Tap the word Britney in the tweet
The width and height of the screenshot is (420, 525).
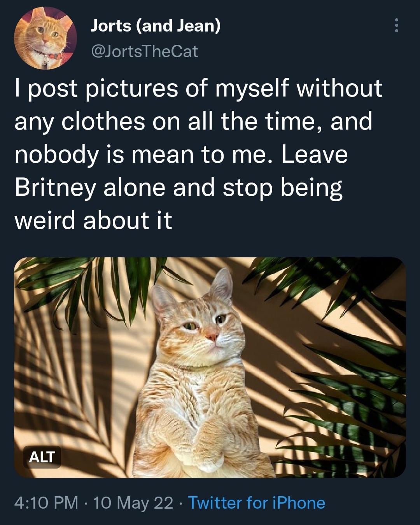[56, 189]
